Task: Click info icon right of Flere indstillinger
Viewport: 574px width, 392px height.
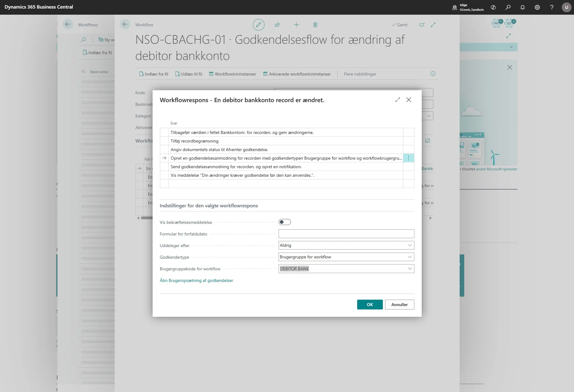Action: coord(433,74)
